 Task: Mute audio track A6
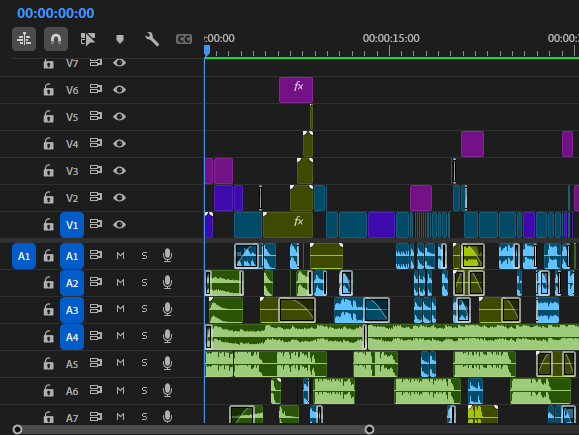click(120, 390)
